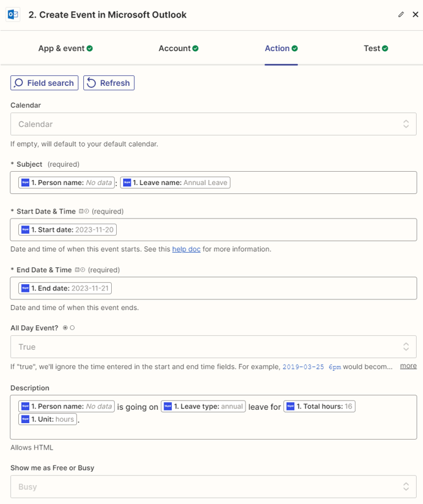Screen dimensions: 423x504
Task: Click the Total hours pill in Description
Action: pos(319,406)
